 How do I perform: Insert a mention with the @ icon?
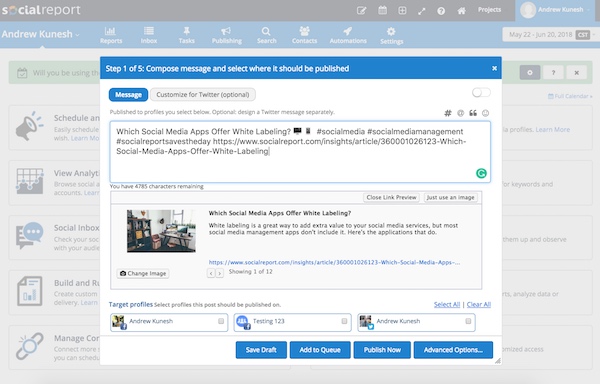pyautogui.click(x=460, y=113)
